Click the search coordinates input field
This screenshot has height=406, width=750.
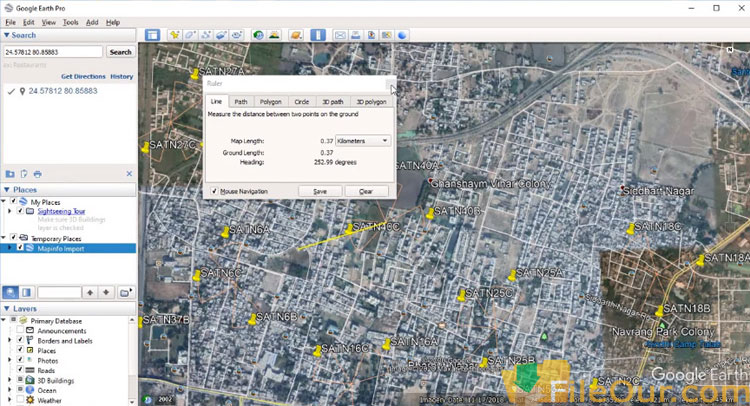52,52
